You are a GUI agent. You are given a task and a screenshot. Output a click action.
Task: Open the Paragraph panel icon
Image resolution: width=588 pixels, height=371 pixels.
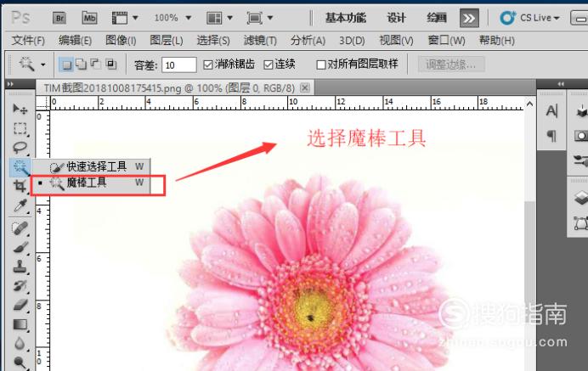[x=551, y=135]
